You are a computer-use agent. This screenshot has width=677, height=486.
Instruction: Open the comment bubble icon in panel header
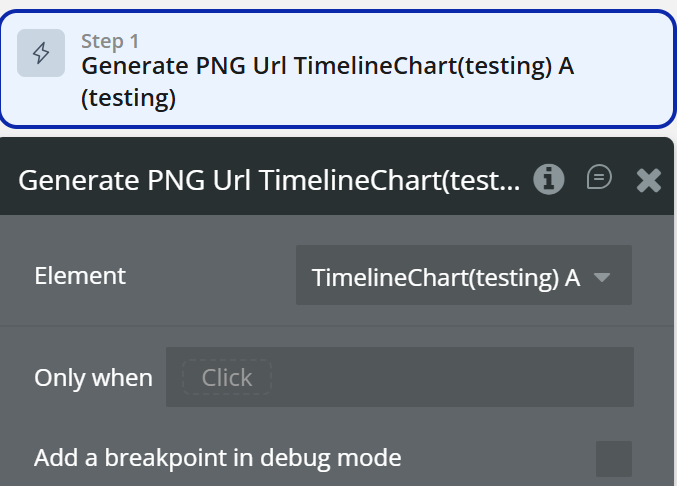point(599,178)
